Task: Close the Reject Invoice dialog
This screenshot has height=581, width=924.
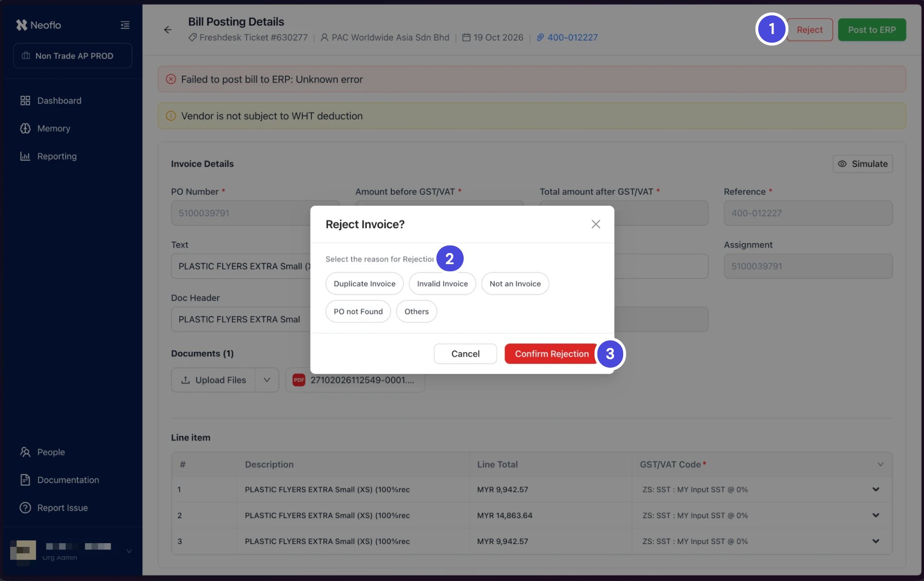Action: (595, 224)
